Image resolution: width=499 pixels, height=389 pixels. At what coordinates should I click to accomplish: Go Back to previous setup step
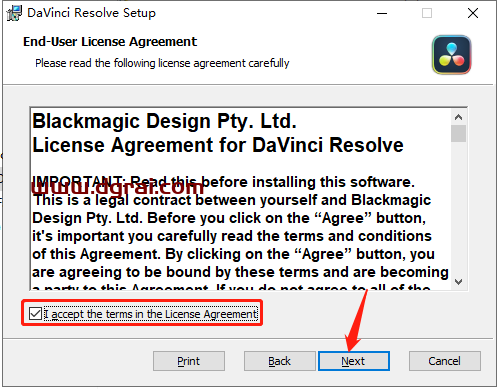tap(279, 361)
